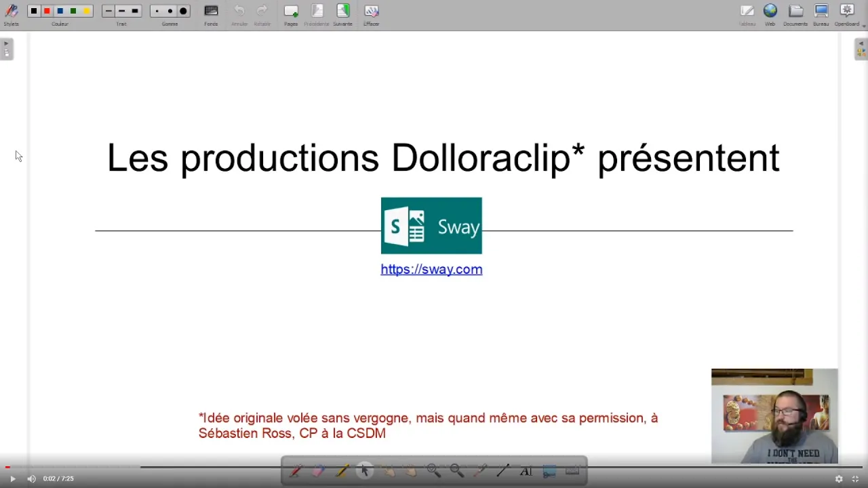Play the video
This screenshot has width=868, height=488.
12,479
